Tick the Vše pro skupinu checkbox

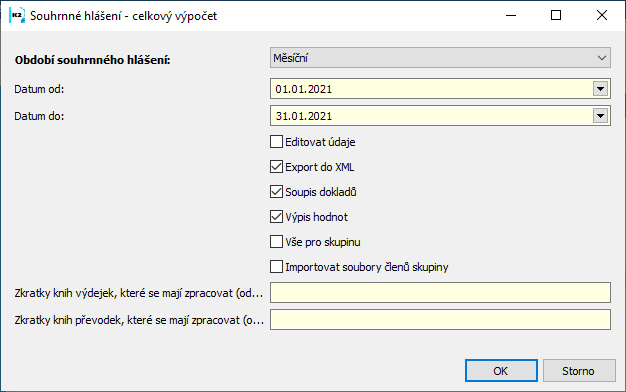[276, 242]
